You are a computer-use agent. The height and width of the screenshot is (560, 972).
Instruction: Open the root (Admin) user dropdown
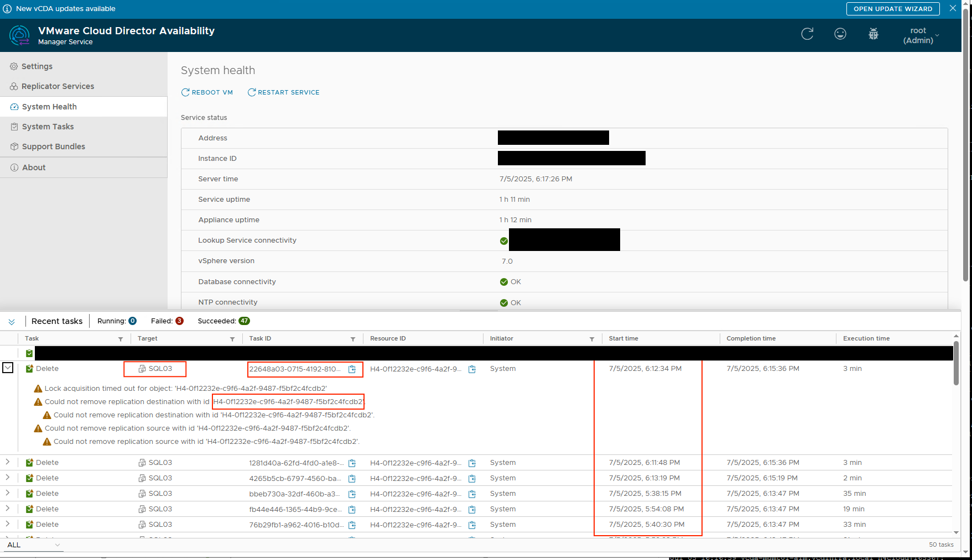click(x=921, y=35)
